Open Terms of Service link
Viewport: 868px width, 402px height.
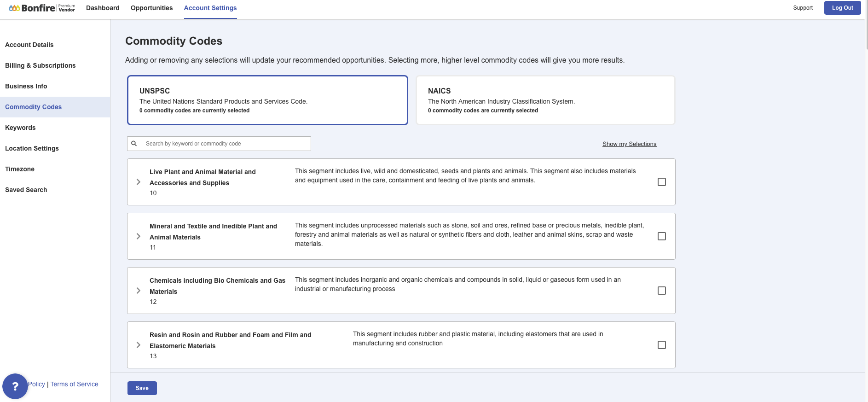(74, 384)
